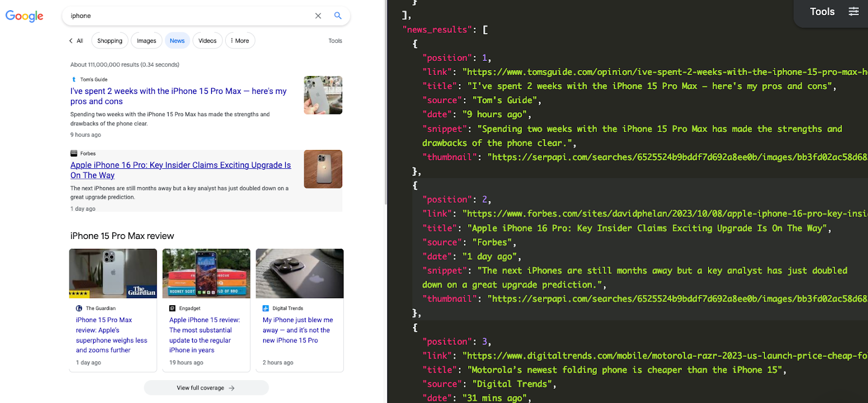The image size is (868, 403).
Task: Switch to the Shopping tab
Action: (x=110, y=41)
